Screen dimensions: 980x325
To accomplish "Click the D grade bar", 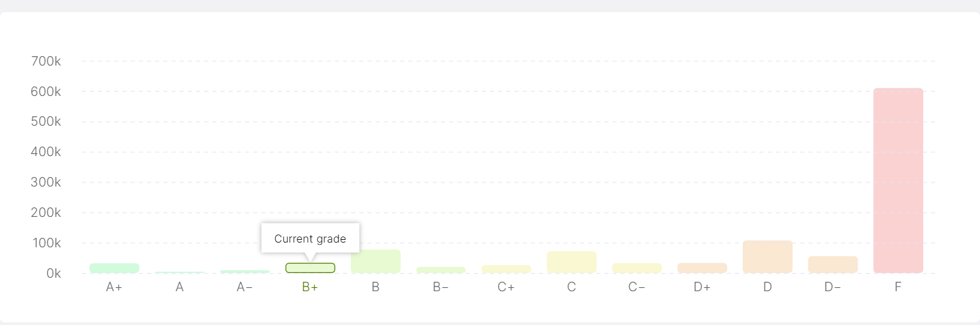I will (768, 257).
